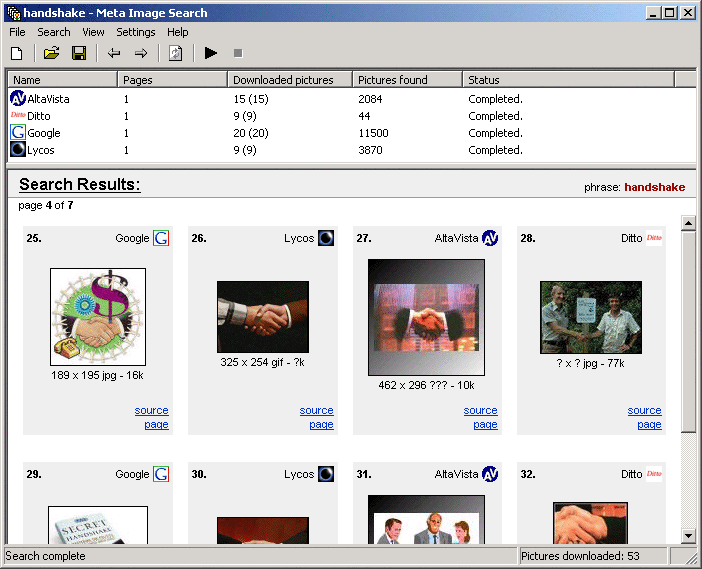Sort by Pictures found column header
Image resolution: width=702 pixels, height=569 pixels.
point(407,80)
